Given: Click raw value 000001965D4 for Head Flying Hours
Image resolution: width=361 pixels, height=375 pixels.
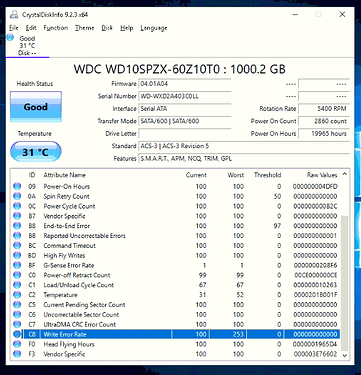Looking at the screenshot, I should click(x=315, y=344).
